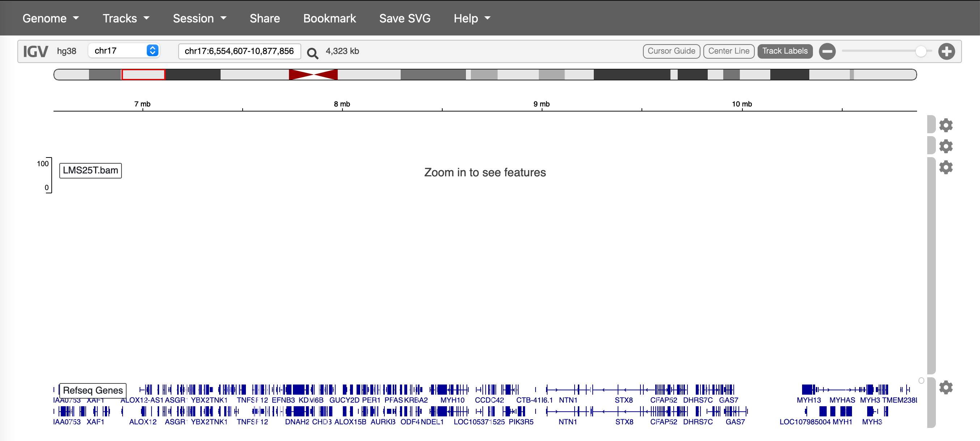Viewport: 980px width, 441px height.
Task: Toggle the Cursor Guide option
Action: click(x=671, y=51)
